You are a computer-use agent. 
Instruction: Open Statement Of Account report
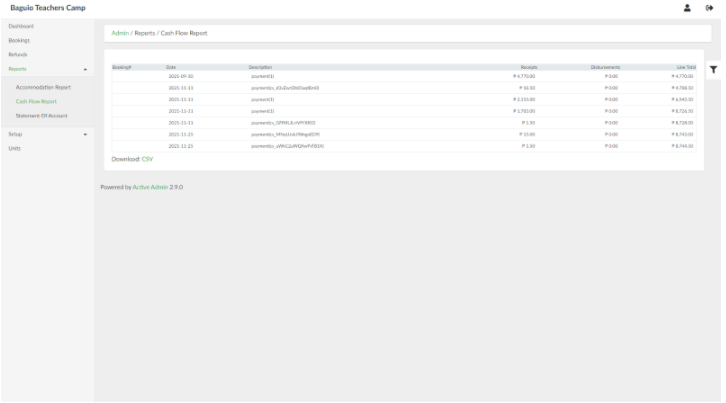tap(41, 115)
